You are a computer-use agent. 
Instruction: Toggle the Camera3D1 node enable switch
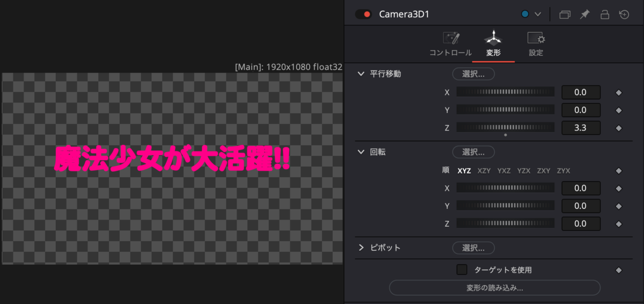363,14
